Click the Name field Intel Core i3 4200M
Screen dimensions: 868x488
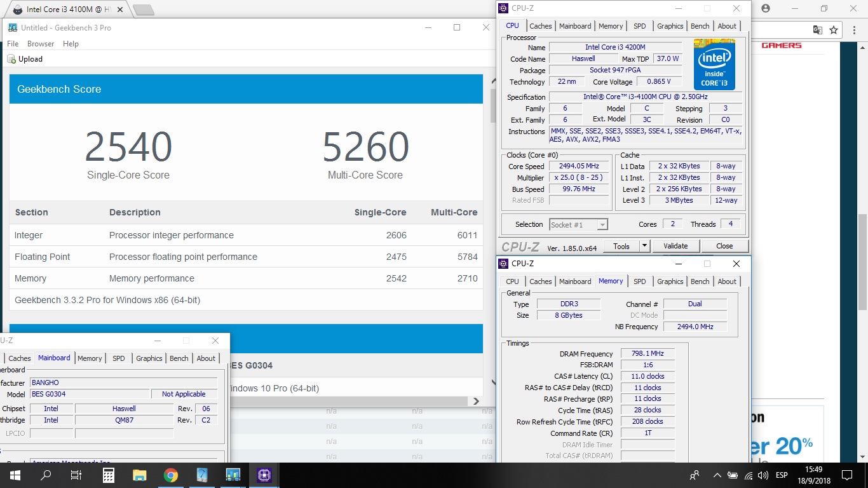click(615, 47)
